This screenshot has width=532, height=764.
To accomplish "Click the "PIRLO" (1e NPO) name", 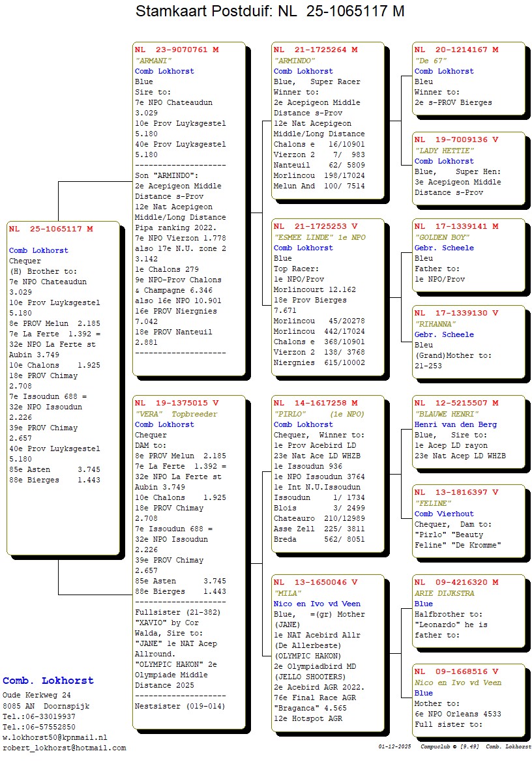I will pyautogui.click(x=319, y=414).
